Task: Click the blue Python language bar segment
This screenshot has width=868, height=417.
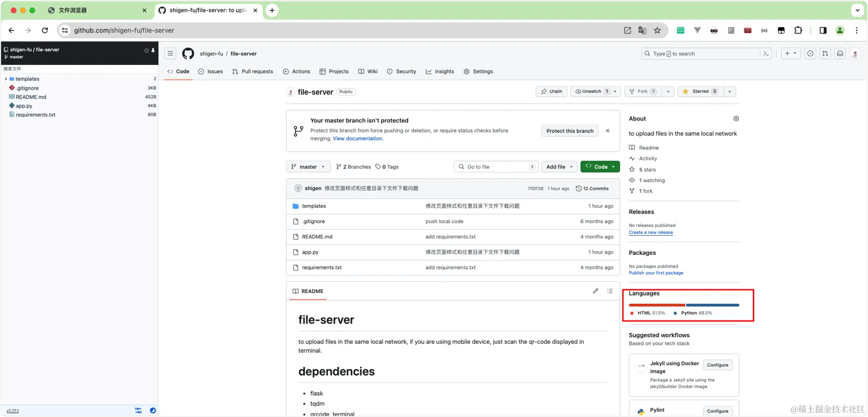Action: (713, 305)
